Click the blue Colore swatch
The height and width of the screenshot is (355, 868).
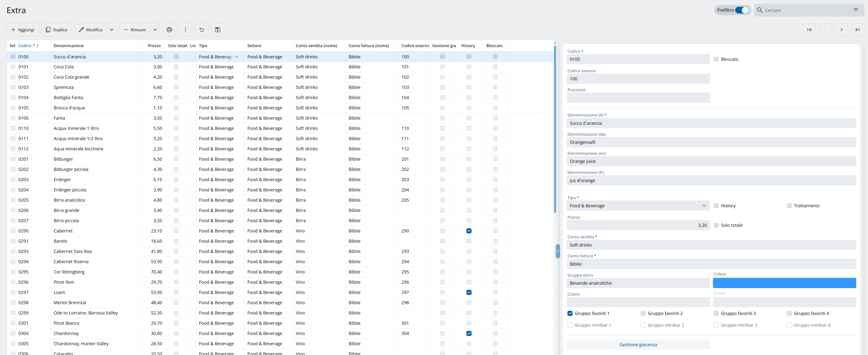pyautogui.click(x=784, y=283)
